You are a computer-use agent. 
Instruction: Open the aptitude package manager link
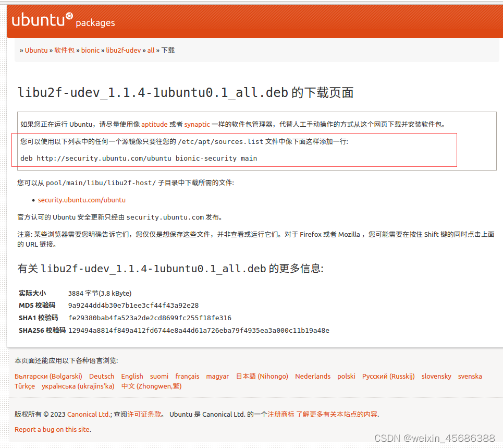154,124
